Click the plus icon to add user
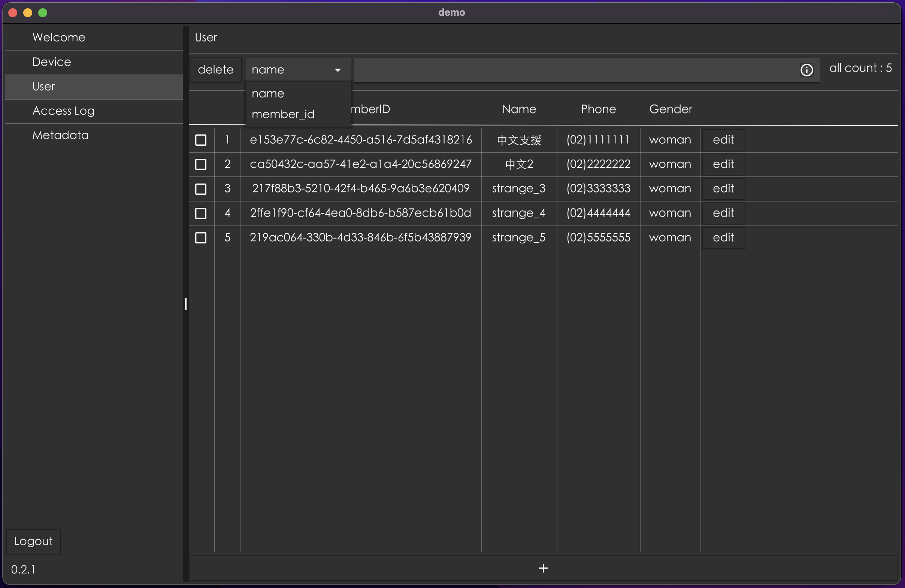 pos(543,568)
